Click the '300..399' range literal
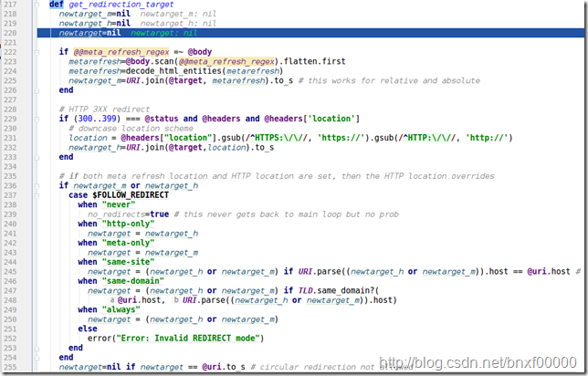 [97, 119]
